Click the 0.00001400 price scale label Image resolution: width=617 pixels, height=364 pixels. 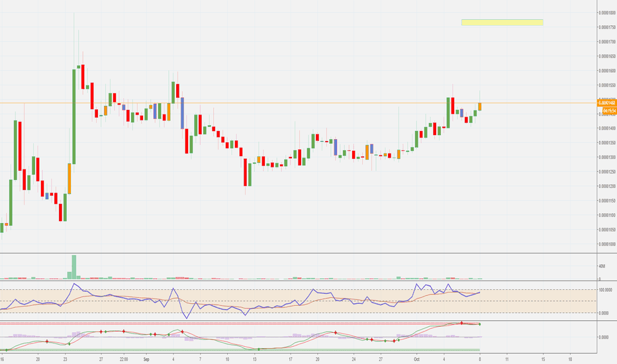[607, 128]
